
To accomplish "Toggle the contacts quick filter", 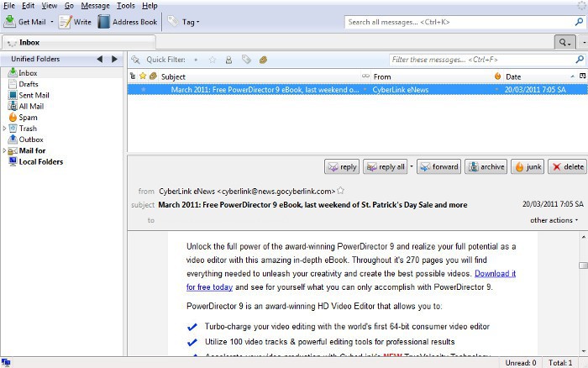I will click(228, 60).
